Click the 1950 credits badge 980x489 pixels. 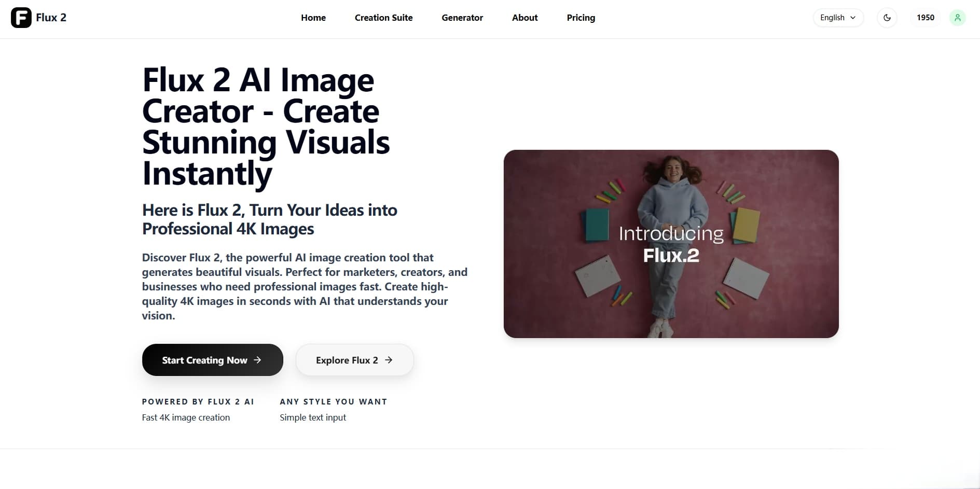[x=925, y=18]
